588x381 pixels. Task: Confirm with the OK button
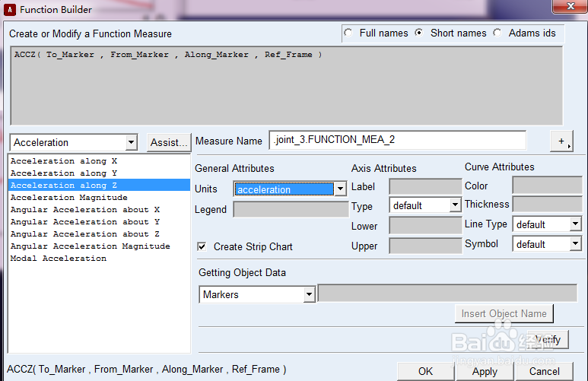pos(426,371)
